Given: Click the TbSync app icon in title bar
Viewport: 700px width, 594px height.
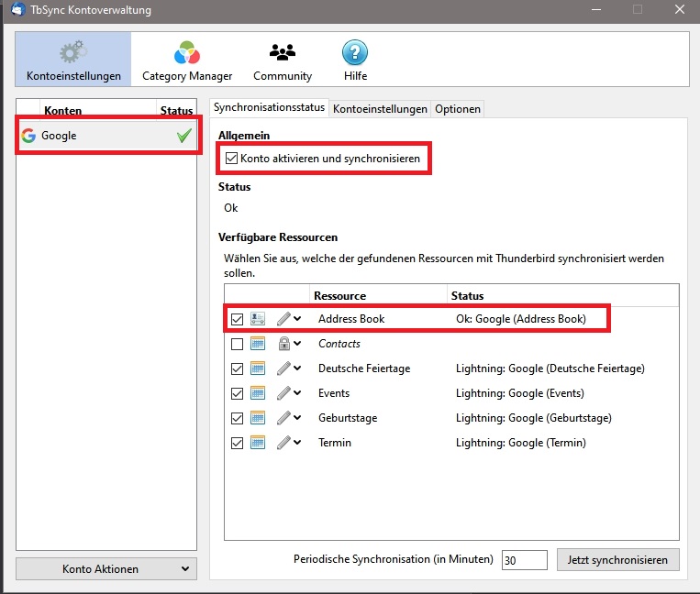Looking at the screenshot, I should click(x=17, y=9).
